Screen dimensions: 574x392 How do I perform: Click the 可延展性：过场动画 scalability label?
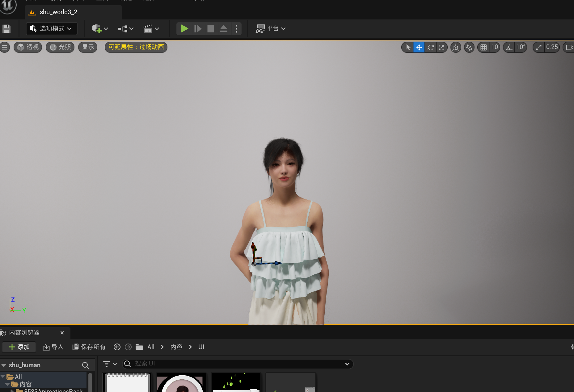[136, 47]
